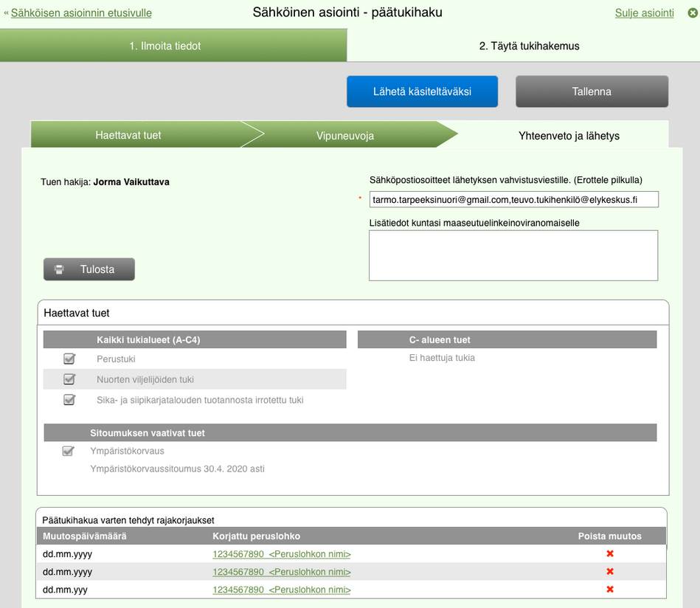Open first row's Peruslohkon nimi link
700x608 pixels.
281,554
